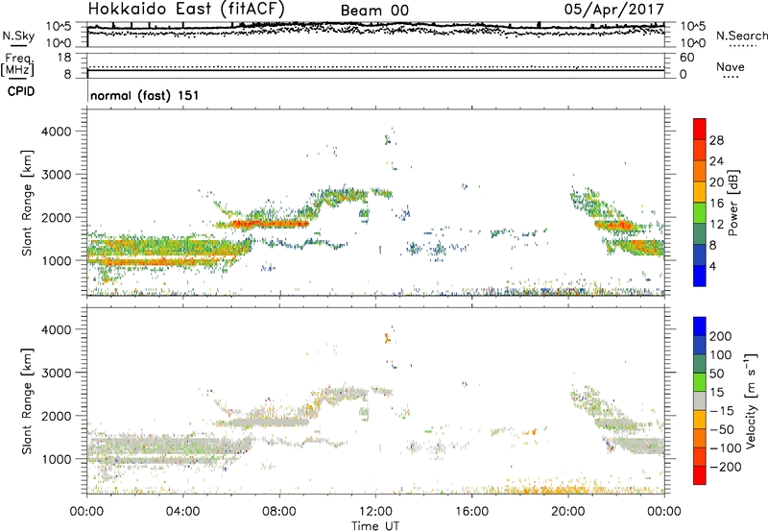The width and height of the screenshot is (768, 532).
Task: Click the '60' Nave axis value
Action: pos(687,58)
